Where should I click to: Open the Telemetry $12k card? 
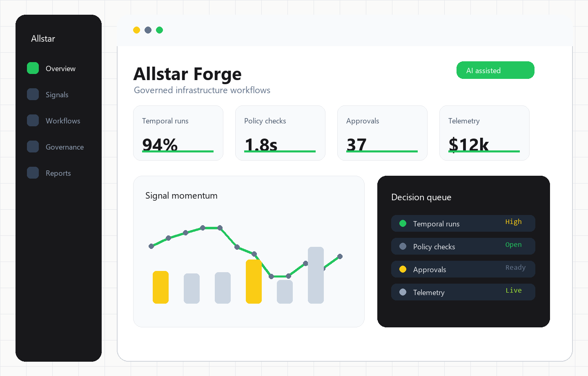pos(484,133)
